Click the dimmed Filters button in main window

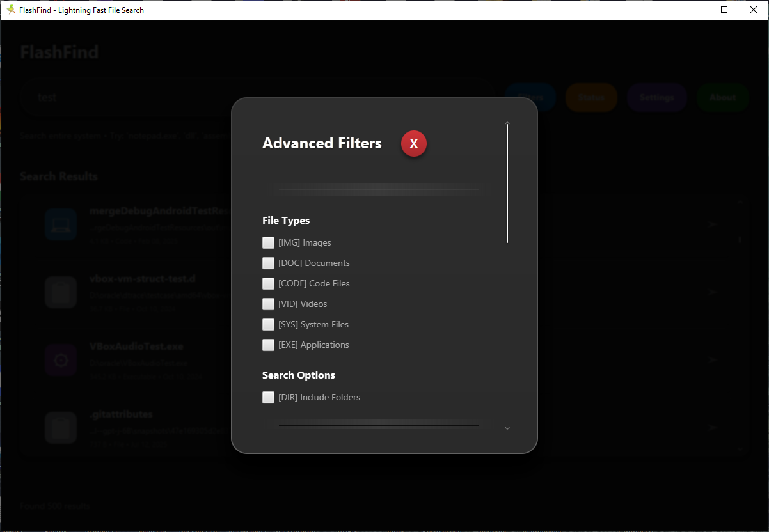click(530, 97)
